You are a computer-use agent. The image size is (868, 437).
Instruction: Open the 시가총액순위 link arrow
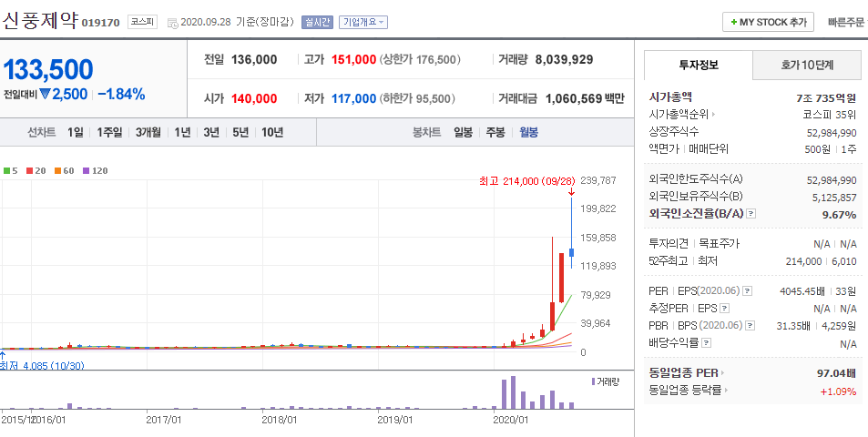coord(713,115)
